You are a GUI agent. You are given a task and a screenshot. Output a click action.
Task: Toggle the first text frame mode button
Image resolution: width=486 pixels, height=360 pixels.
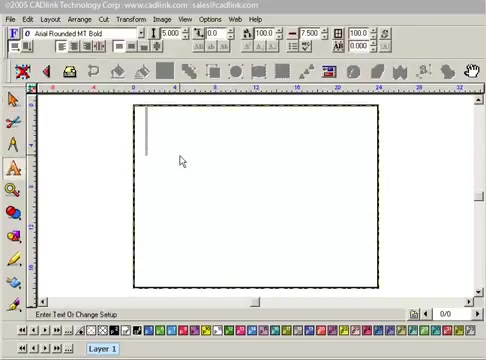(15, 46)
